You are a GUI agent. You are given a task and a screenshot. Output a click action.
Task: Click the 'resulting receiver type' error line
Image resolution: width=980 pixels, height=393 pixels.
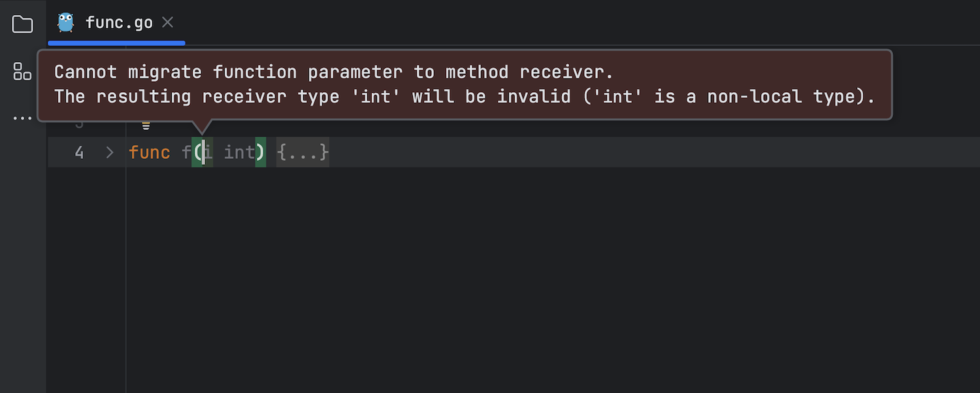[x=465, y=97]
